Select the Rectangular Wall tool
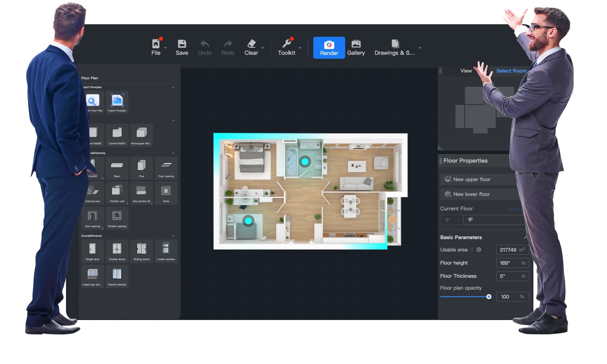 click(142, 135)
